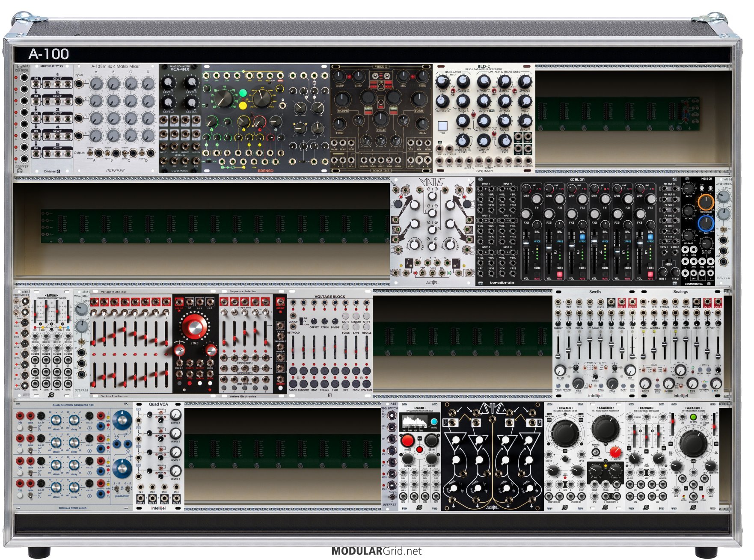Click the big red knob on Zadar
The image size is (754, 560).
click(x=407, y=440)
